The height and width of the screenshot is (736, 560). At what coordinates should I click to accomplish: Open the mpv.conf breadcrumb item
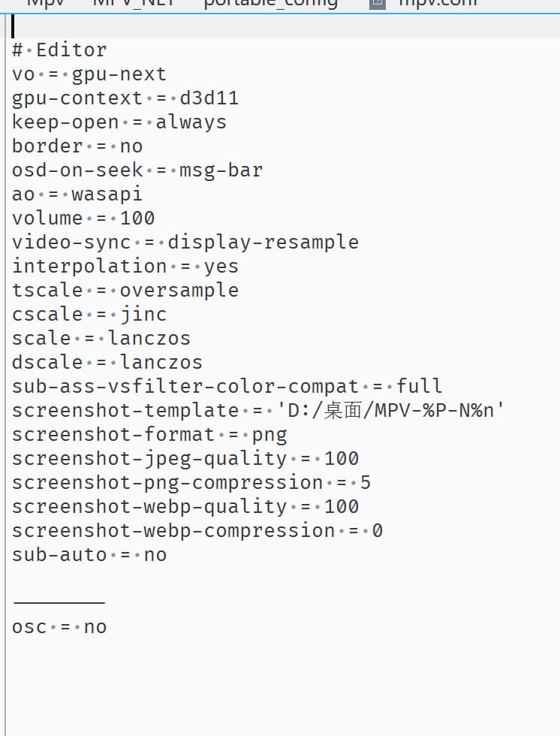point(438,3)
